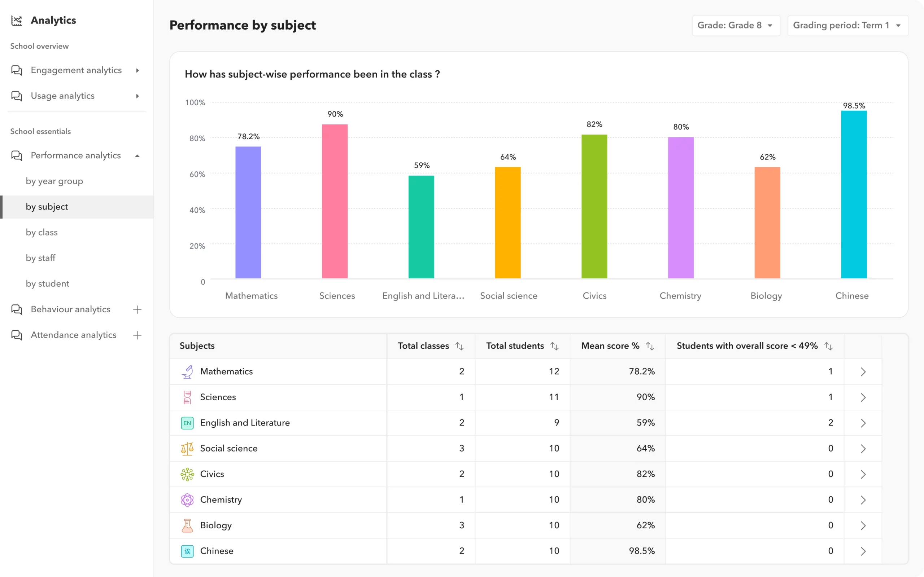Click the Mathematics row expand arrow
This screenshot has width=924, height=577.
863,371
